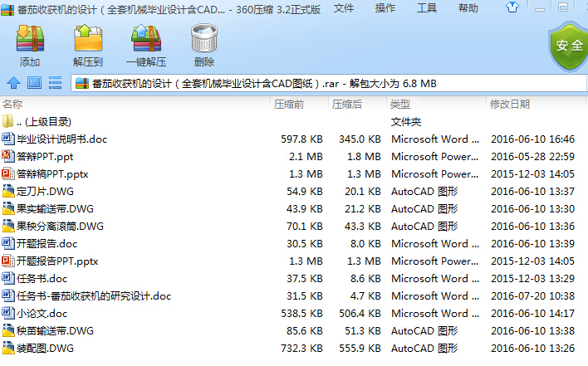Click the blue up-arrow navigation icon

click(x=14, y=82)
